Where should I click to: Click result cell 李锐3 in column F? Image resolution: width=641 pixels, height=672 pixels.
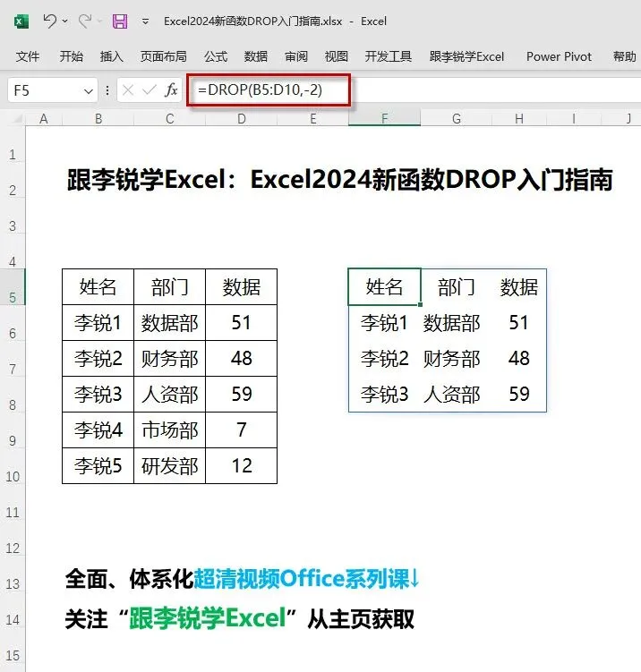(385, 395)
